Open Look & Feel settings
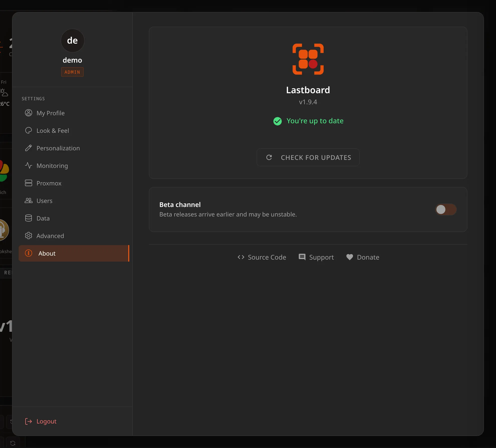The width and height of the screenshot is (496, 448). click(74, 131)
